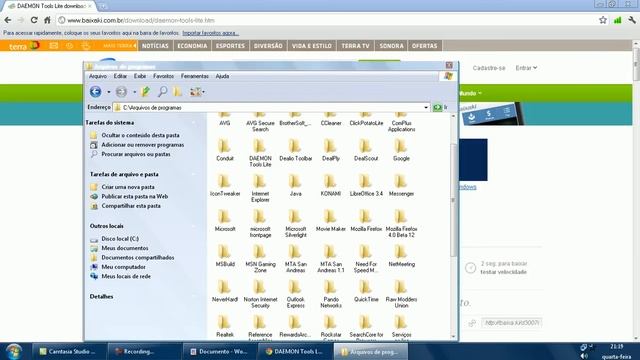The height and width of the screenshot is (360, 640).
Task: Collapse the Tarefas de arquivo e pasta section
Action: coord(194,174)
